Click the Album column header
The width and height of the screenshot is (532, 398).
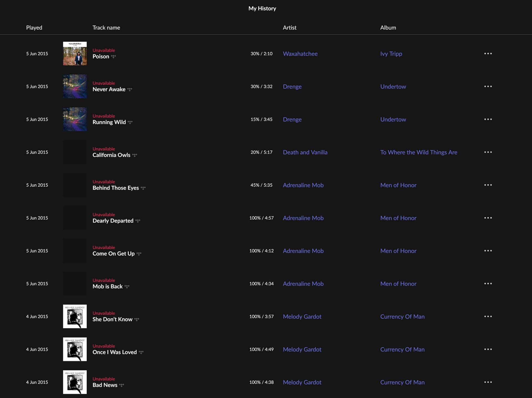[x=388, y=28]
